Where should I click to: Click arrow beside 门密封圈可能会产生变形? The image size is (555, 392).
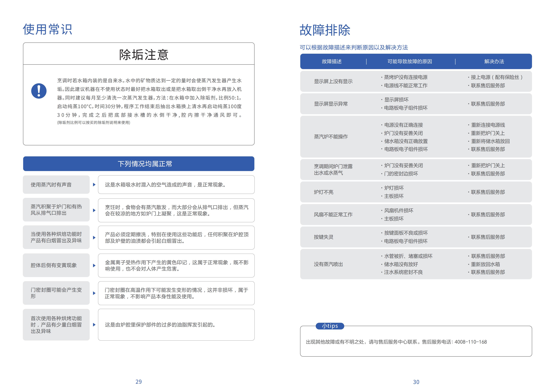pyautogui.click(x=94, y=293)
